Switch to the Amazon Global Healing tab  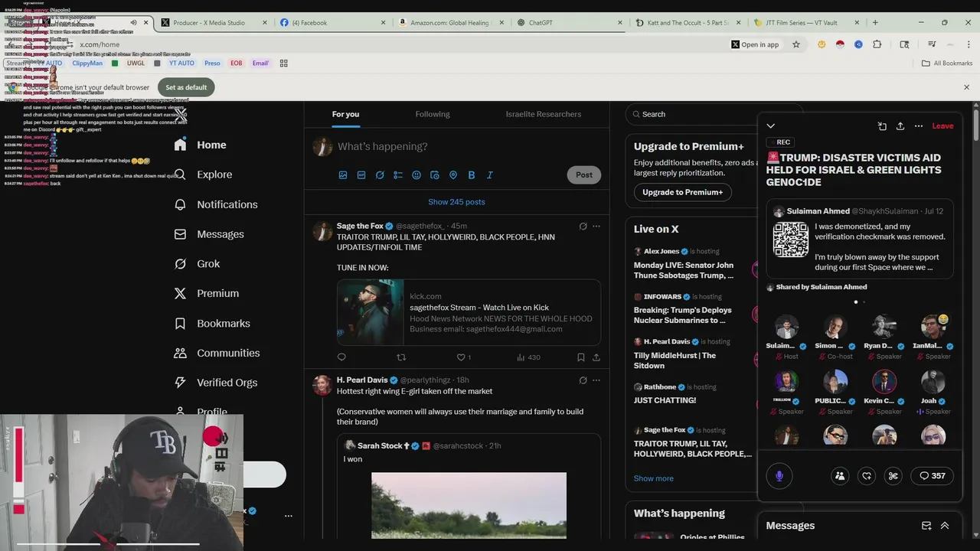[x=452, y=23]
